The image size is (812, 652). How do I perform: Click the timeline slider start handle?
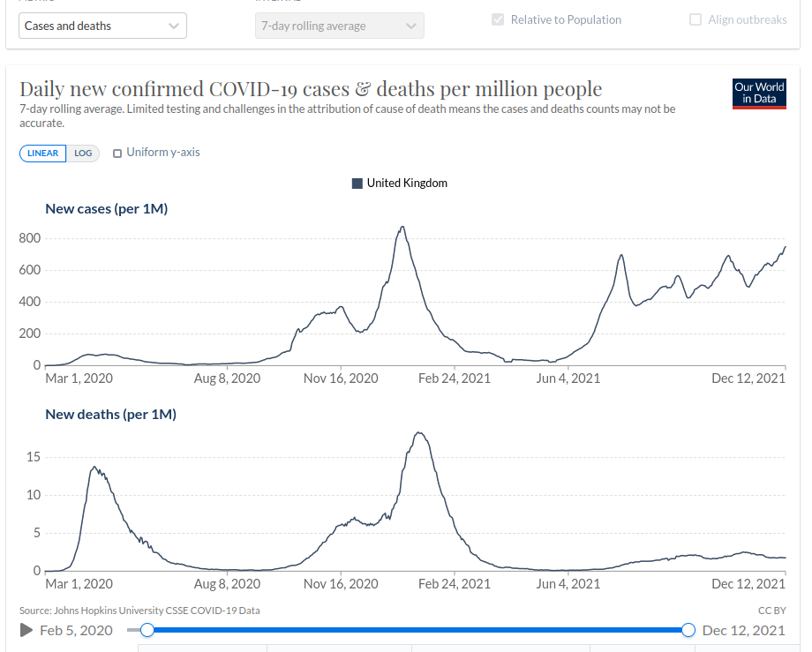[147, 630]
